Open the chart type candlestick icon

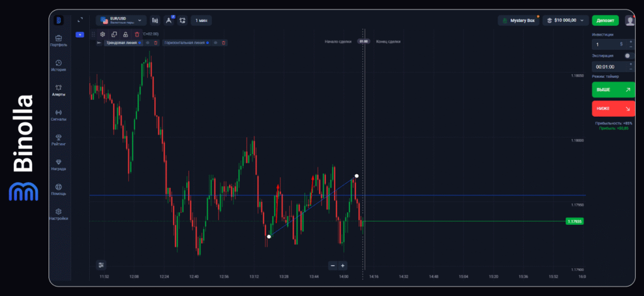coord(155,20)
